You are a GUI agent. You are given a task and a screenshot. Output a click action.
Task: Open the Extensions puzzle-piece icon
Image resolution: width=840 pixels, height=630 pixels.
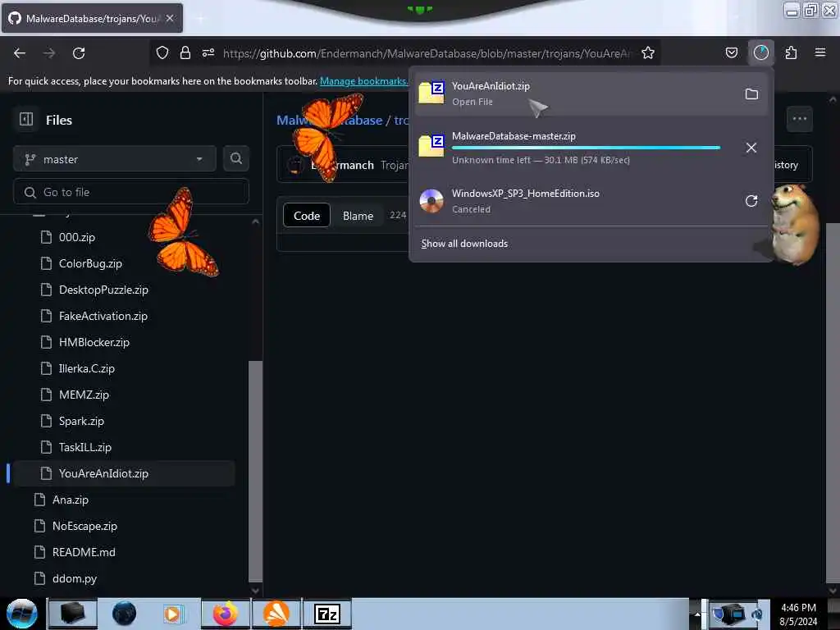[791, 52]
